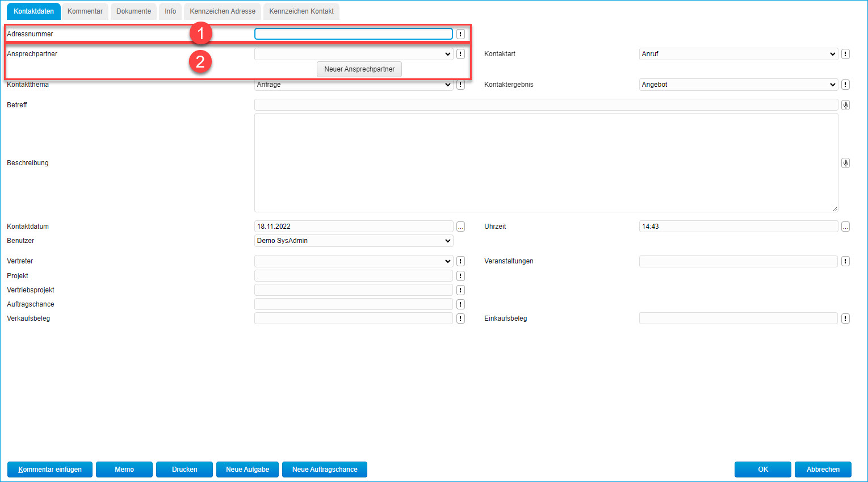The width and height of the screenshot is (868, 482).
Task: Open the Kennzeichen Adresse tab
Action: coord(223,11)
